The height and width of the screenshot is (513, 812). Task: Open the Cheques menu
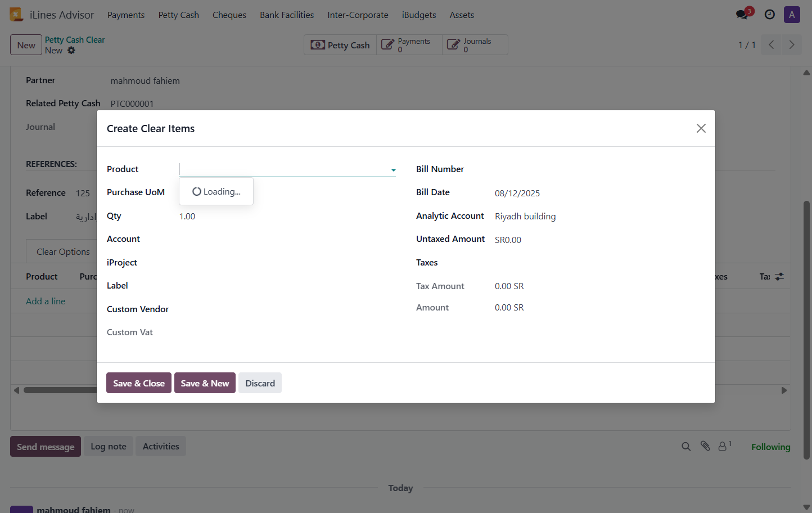tap(229, 15)
